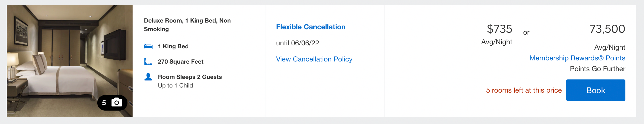Click the 1 King Bed label

coord(173,46)
